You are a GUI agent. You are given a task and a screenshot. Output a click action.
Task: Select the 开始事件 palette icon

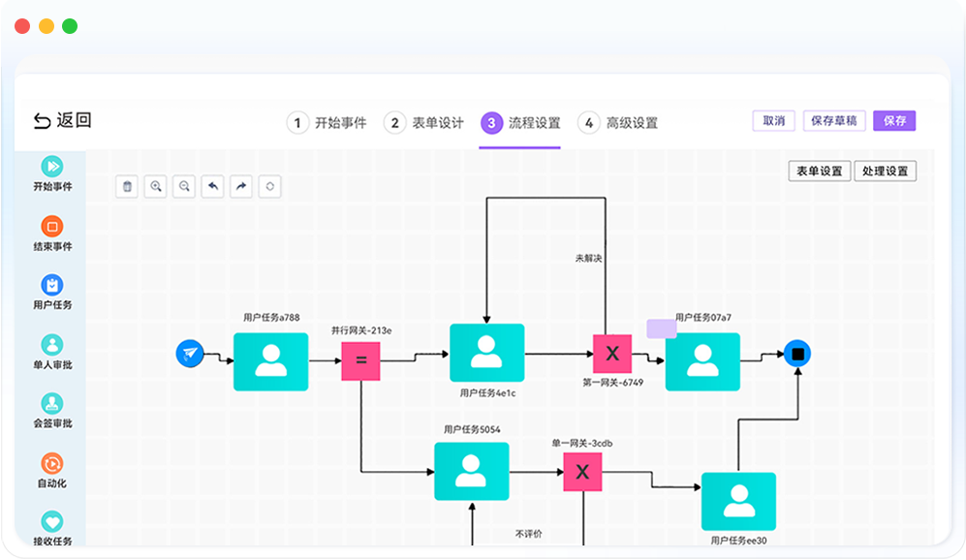pyautogui.click(x=52, y=167)
